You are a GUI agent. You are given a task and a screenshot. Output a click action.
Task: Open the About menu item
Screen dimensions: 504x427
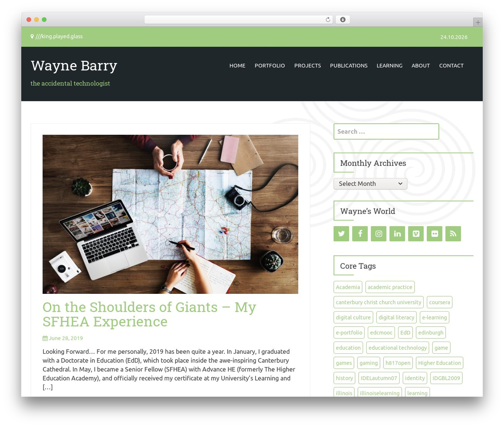point(421,65)
